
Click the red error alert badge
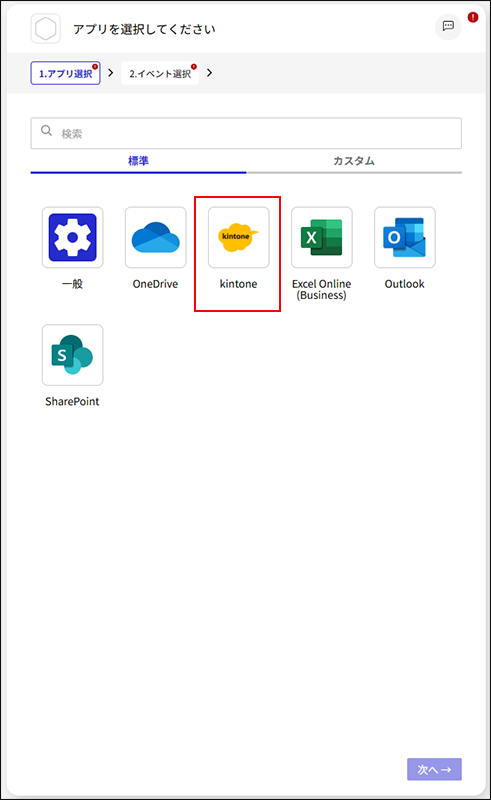473,17
